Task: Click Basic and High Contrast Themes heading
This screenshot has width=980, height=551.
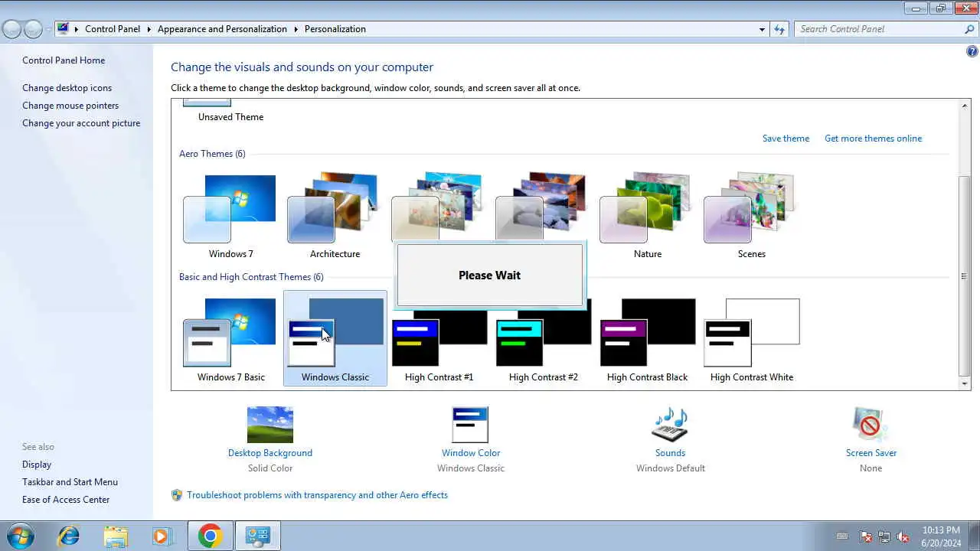Action: pyautogui.click(x=251, y=277)
